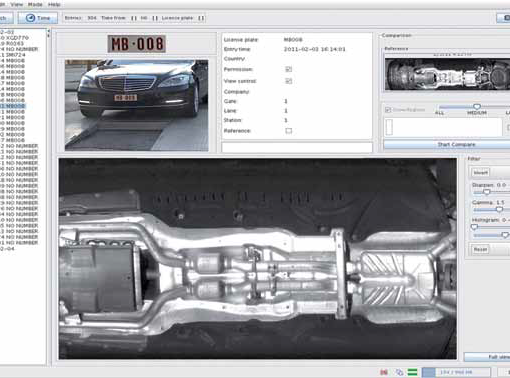Click the Gamma slider handle
Screen dimensions: 510x378
point(499,209)
